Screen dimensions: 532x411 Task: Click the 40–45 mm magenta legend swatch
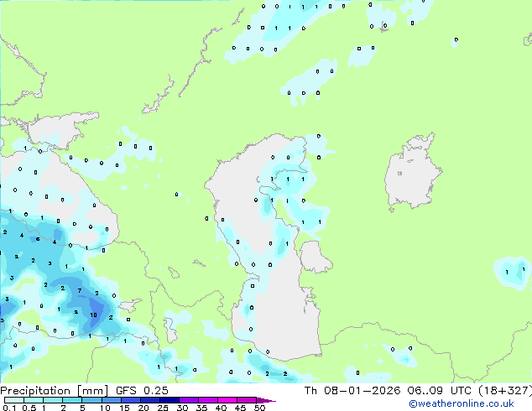click(227, 400)
